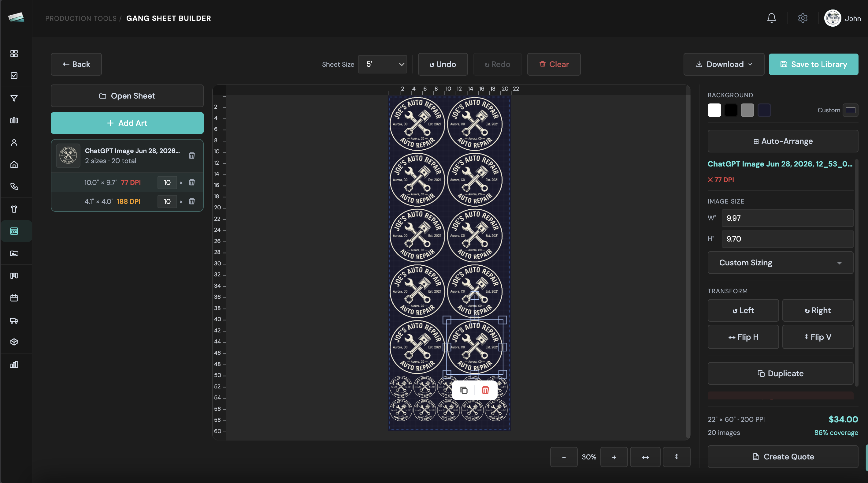Click the image height H" input field
The height and width of the screenshot is (483, 868).
pos(788,239)
